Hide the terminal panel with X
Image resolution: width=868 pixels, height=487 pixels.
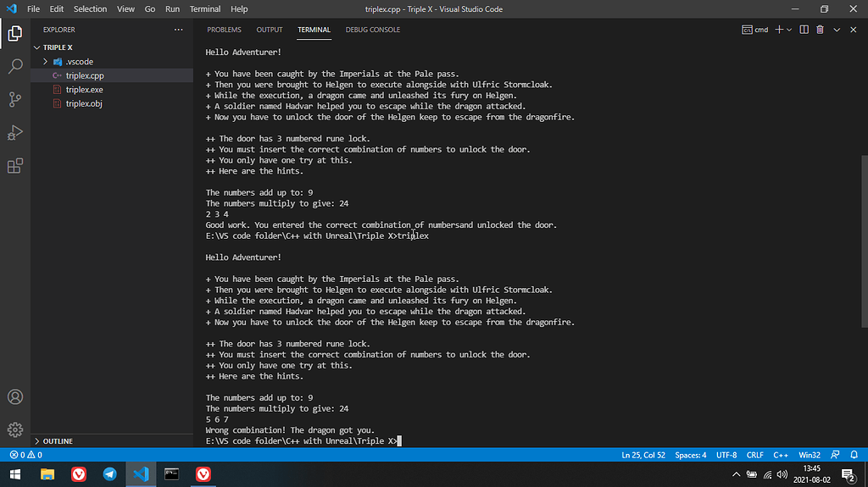click(x=854, y=30)
